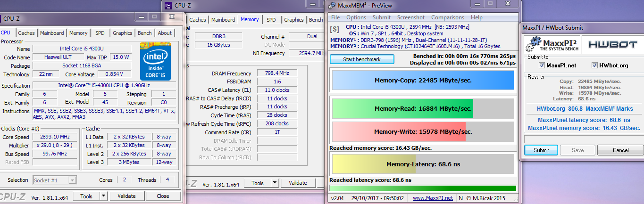Click the Save button in HWbot Submit dialog
This screenshot has width=644, height=204.
tap(578, 150)
